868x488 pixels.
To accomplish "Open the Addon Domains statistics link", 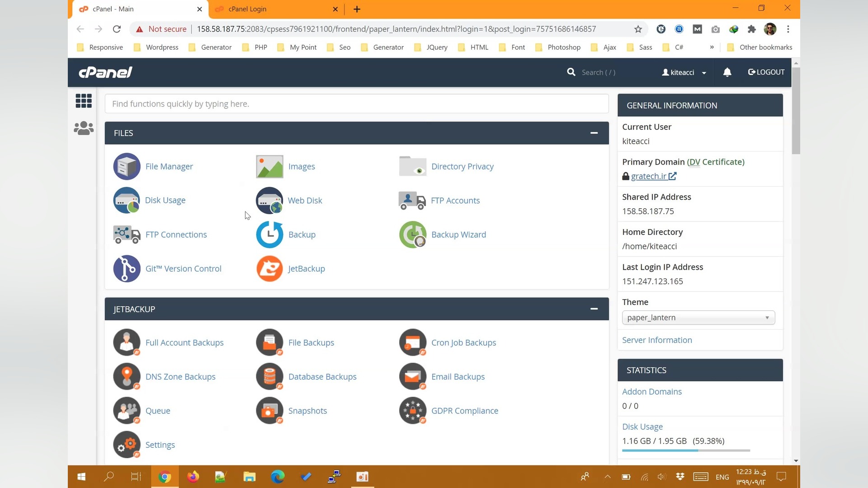I will pos(652,392).
